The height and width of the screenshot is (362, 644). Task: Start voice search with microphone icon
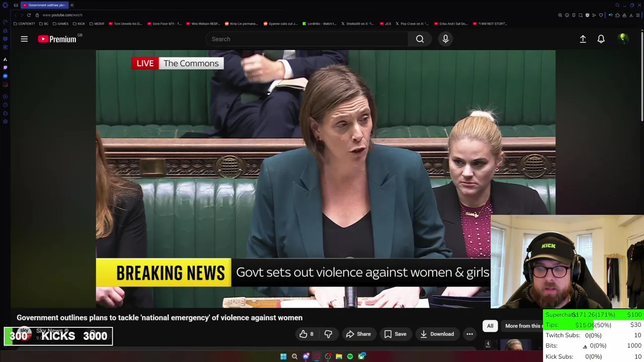[445, 39]
